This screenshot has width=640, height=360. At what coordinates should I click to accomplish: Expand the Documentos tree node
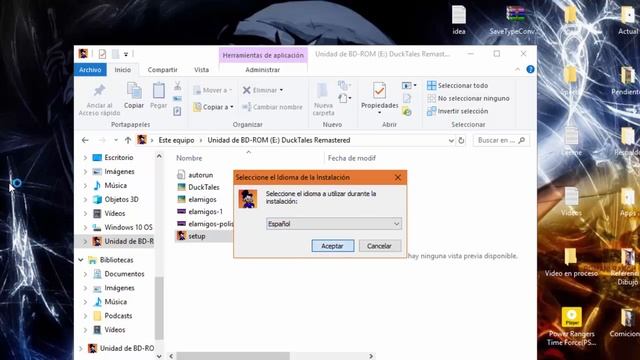(x=85, y=274)
